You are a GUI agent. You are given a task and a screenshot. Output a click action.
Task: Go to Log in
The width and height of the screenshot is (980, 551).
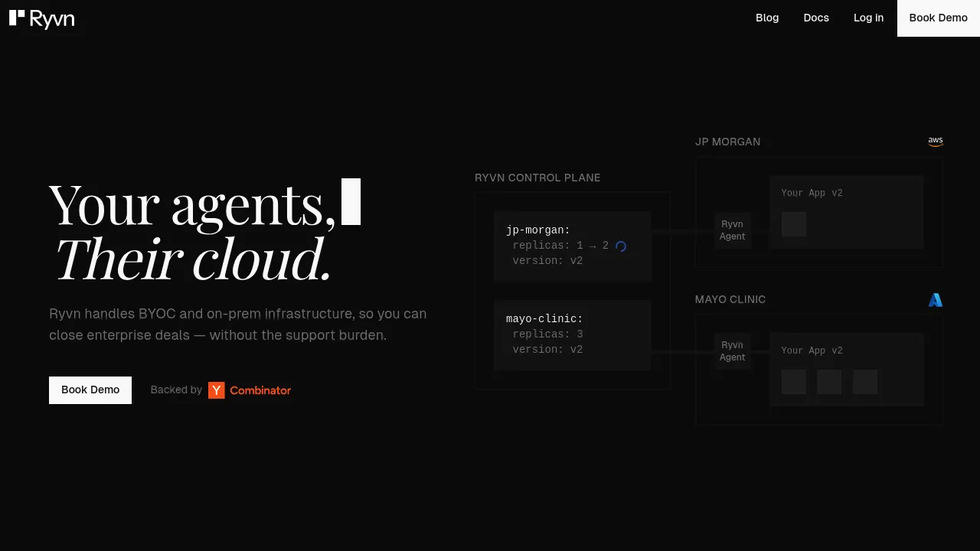pos(868,18)
